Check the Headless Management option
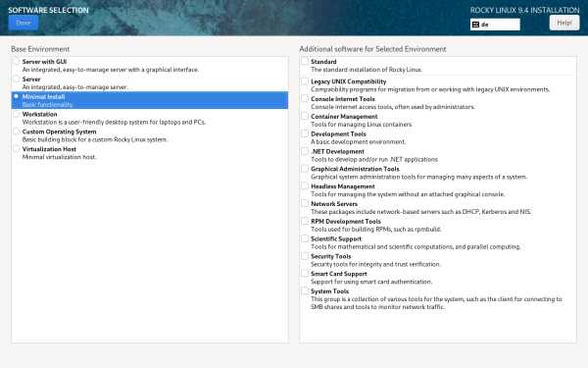Screen dimensions: 588x368 [305, 185]
